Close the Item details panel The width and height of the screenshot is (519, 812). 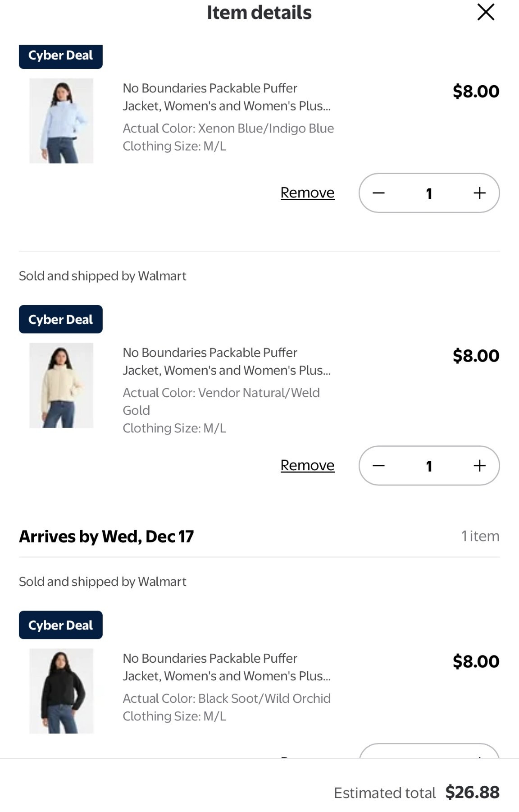486,12
